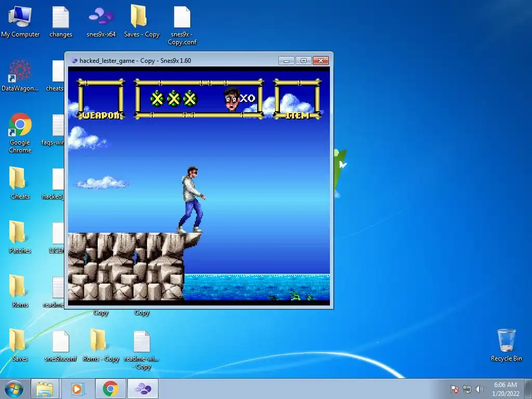Image resolution: width=532 pixels, height=399 pixels.
Task: Open the Patches folder
Action: coord(20,237)
